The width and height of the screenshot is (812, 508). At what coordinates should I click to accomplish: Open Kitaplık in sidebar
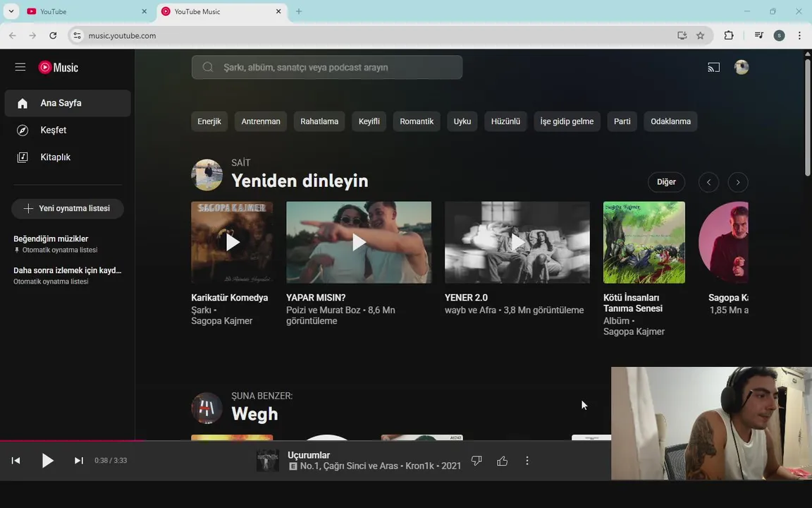click(x=68, y=157)
